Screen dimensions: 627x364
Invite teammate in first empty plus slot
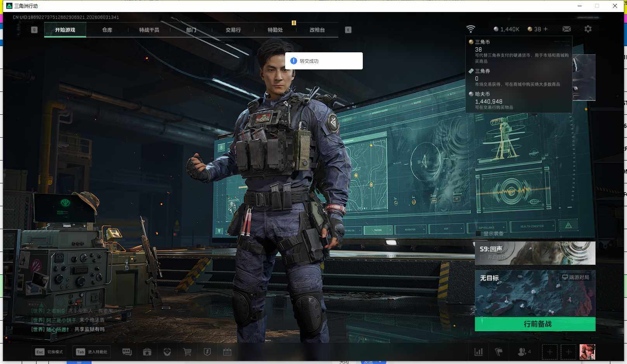[x=550, y=352]
